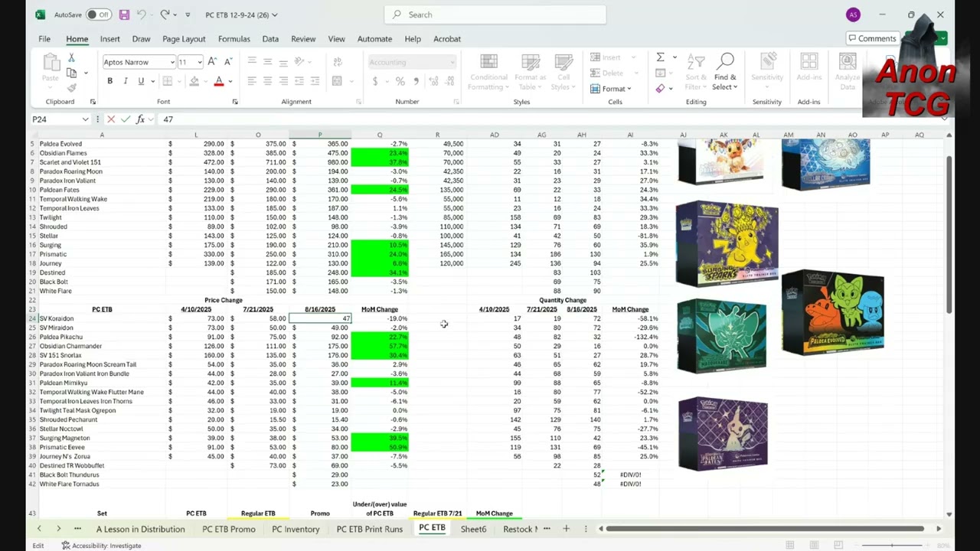Click the Copy icon in Clipboard group
The width and height of the screenshot is (980, 551).
(x=71, y=73)
